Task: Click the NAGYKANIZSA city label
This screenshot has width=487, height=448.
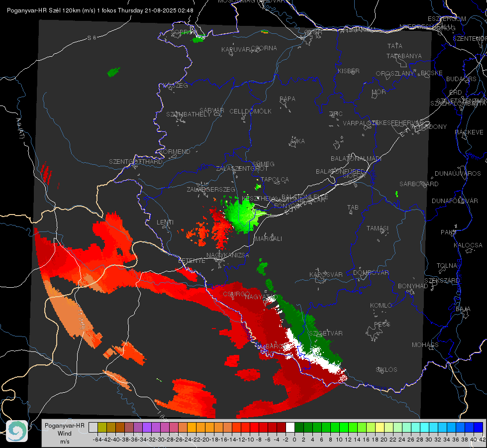Action: coord(228,255)
